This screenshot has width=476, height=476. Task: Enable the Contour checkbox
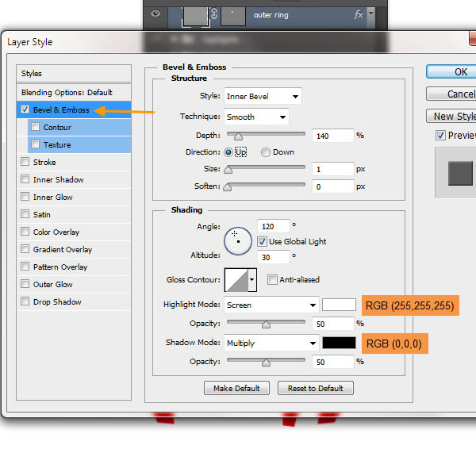point(36,127)
